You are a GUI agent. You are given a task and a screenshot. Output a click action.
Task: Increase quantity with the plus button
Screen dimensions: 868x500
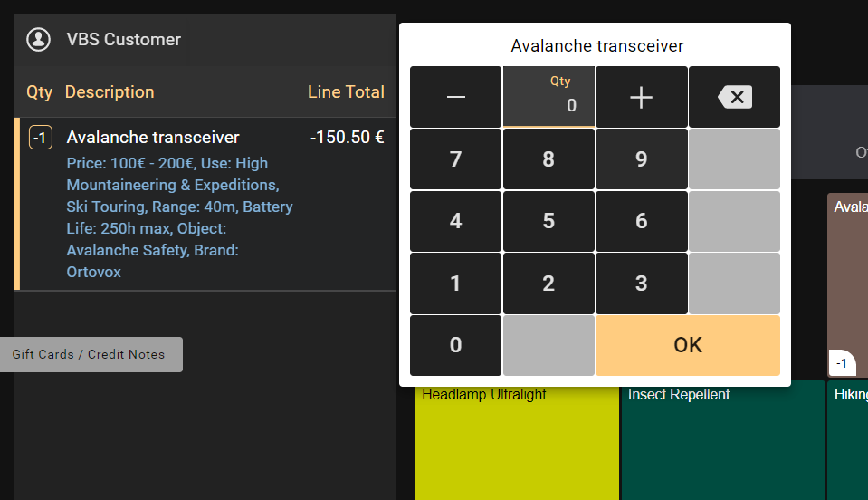pyautogui.click(x=641, y=98)
